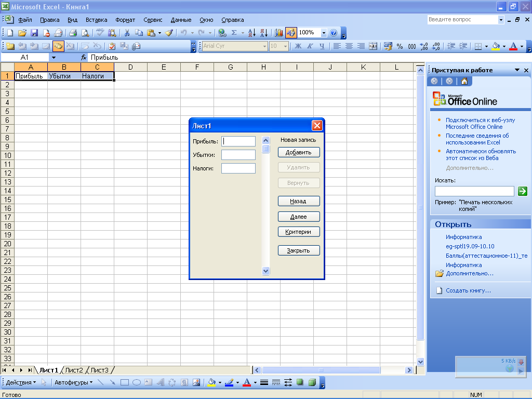Viewport: 532px width, 399px height.
Task: Click the Currency style icon
Action: (x=388, y=46)
